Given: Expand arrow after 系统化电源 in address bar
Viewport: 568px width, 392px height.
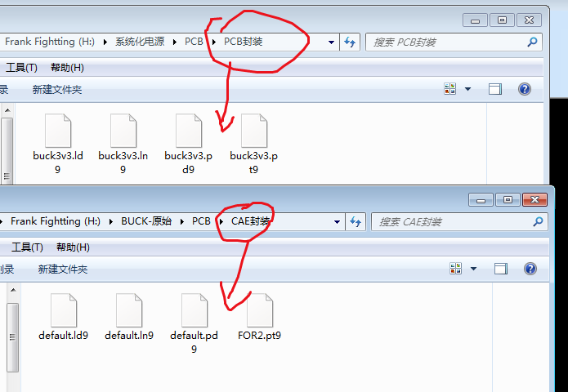Looking at the screenshot, I should (175, 42).
